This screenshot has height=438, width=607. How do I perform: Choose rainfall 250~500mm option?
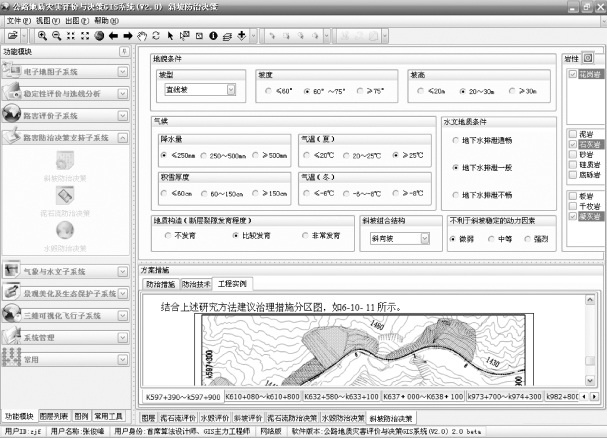204,156
